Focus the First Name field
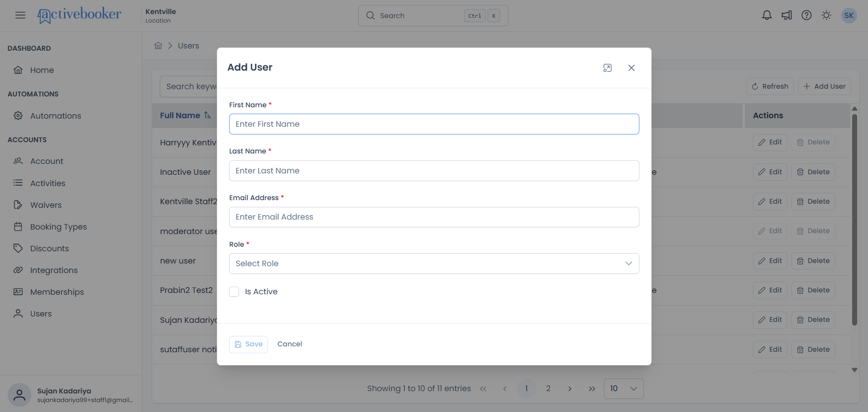The image size is (868, 412). coord(434,124)
